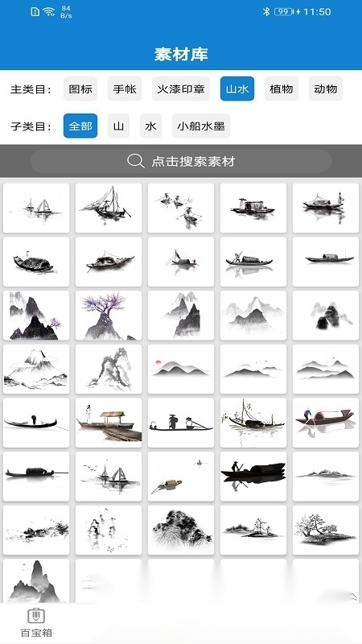Select the 火漆印章 main category

pyautogui.click(x=181, y=89)
